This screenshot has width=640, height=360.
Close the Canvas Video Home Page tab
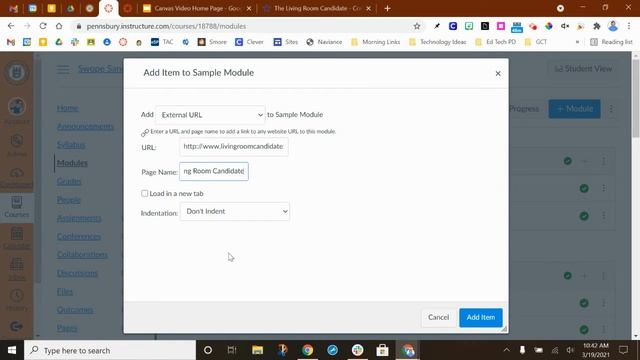click(249, 8)
